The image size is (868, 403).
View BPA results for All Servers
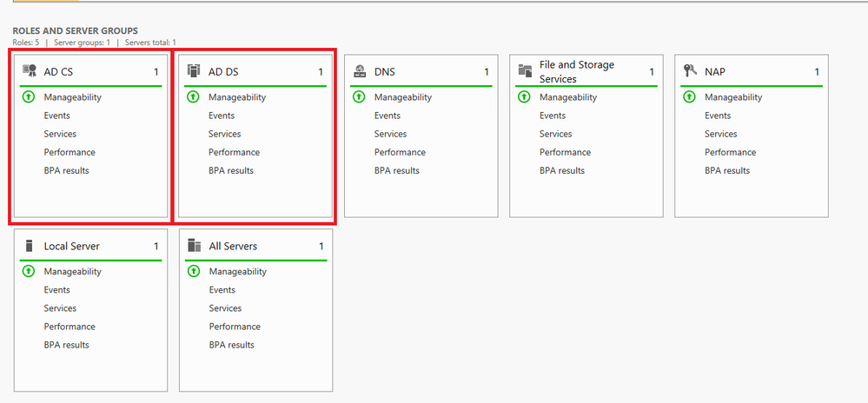coord(231,345)
